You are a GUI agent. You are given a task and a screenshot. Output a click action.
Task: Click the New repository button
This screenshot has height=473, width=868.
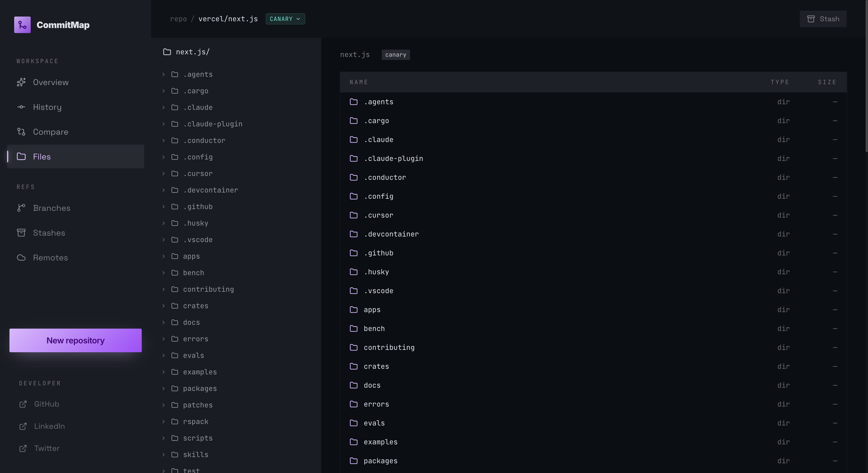[x=76, y=340]
